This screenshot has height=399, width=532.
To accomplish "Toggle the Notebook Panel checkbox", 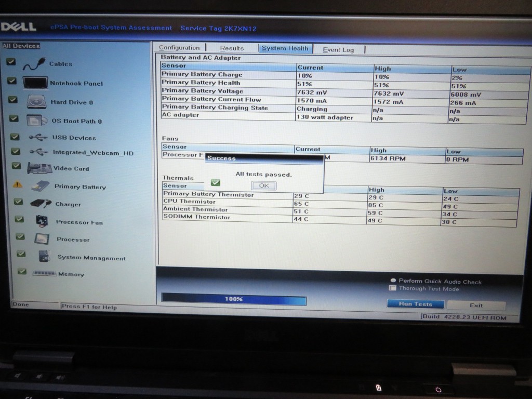I will [x=12, y=81].
